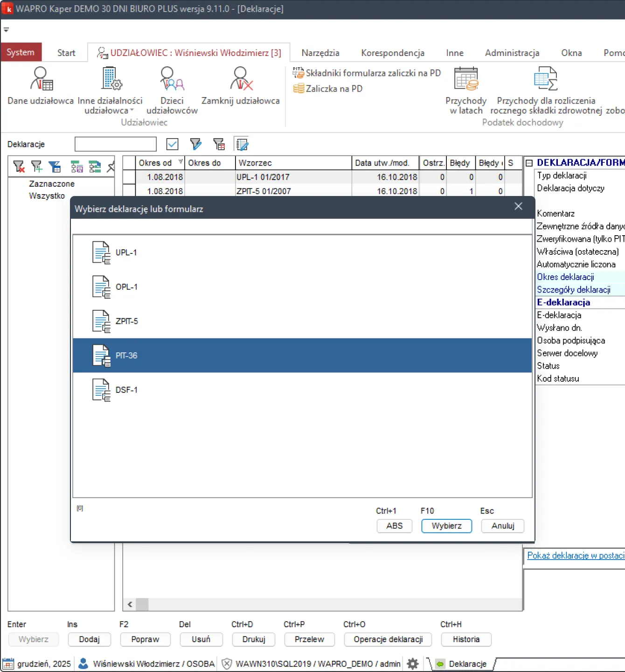Open Zaliczka na PD item

pos(328,88)
